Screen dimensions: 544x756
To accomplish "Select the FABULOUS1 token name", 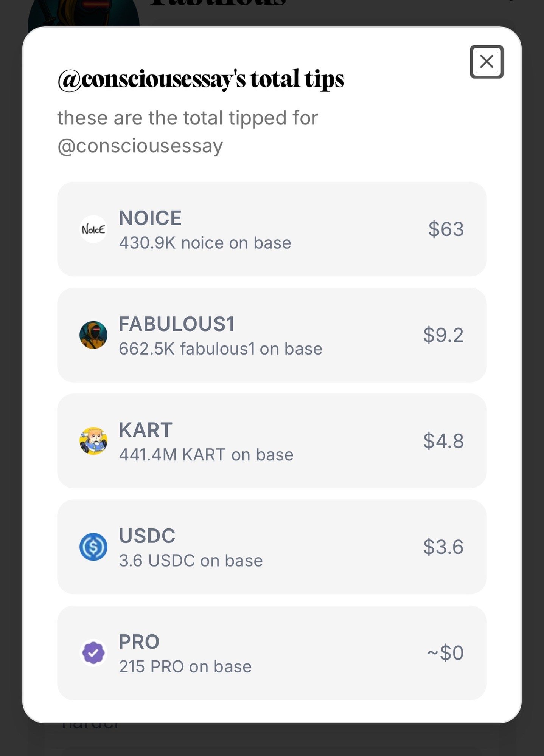I will [177, 324].
